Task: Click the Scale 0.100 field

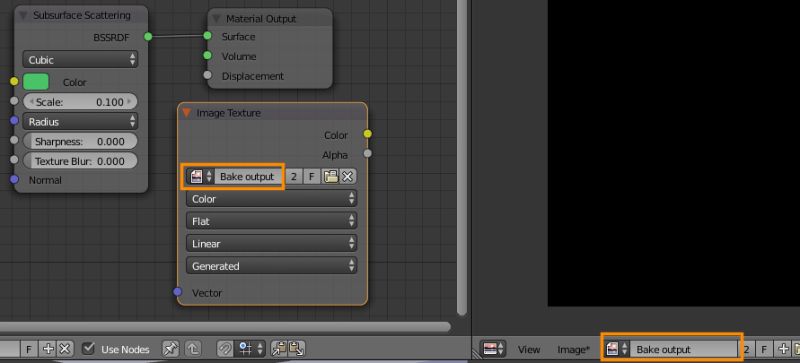Action: point(80,102)
